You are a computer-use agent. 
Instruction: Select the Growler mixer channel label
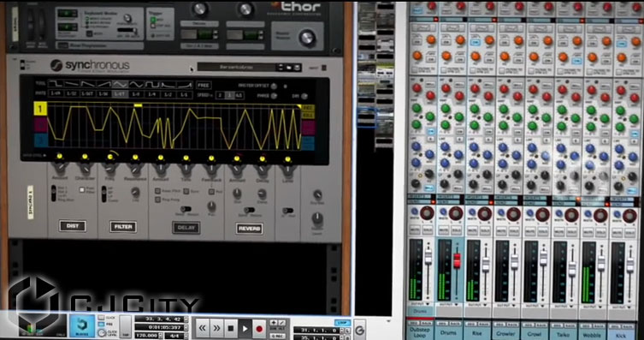(505, 334)
